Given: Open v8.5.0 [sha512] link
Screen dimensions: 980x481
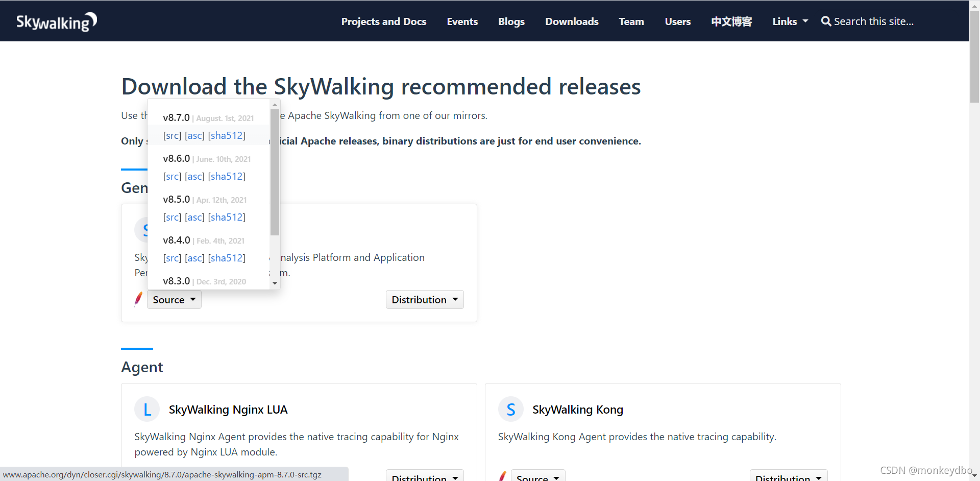Looking at the screenshot, I should (227, 217).
